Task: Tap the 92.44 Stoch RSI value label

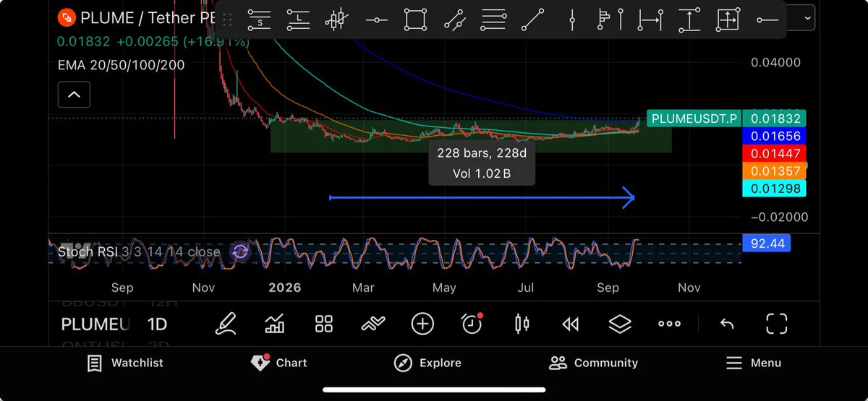Action: pyautogui.click(x=767, y=244)
